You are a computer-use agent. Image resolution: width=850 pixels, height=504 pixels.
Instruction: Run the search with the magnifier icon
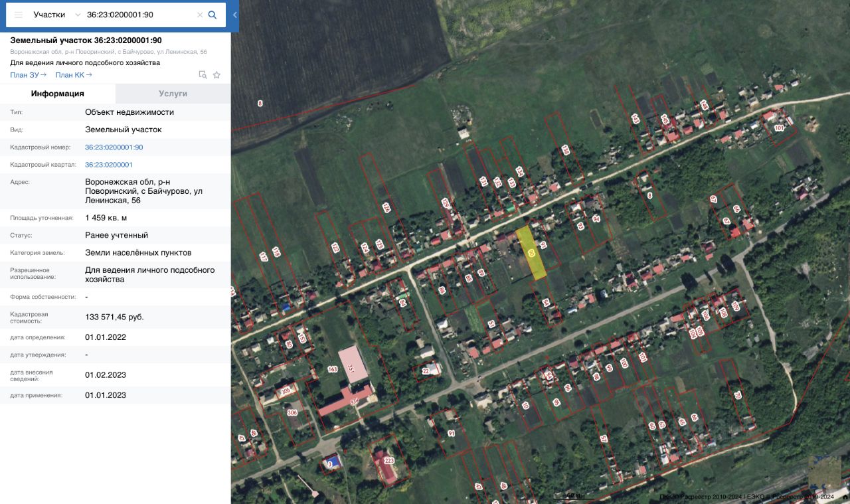coord(212,15)
